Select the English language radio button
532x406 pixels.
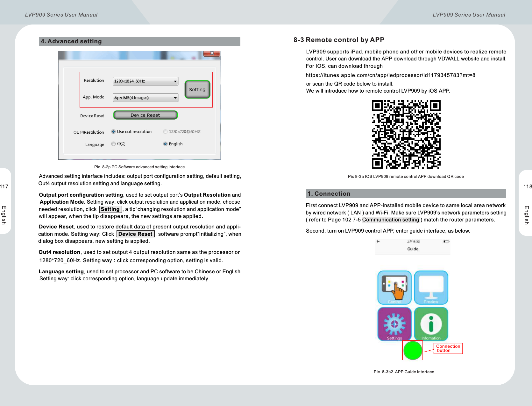165,144
